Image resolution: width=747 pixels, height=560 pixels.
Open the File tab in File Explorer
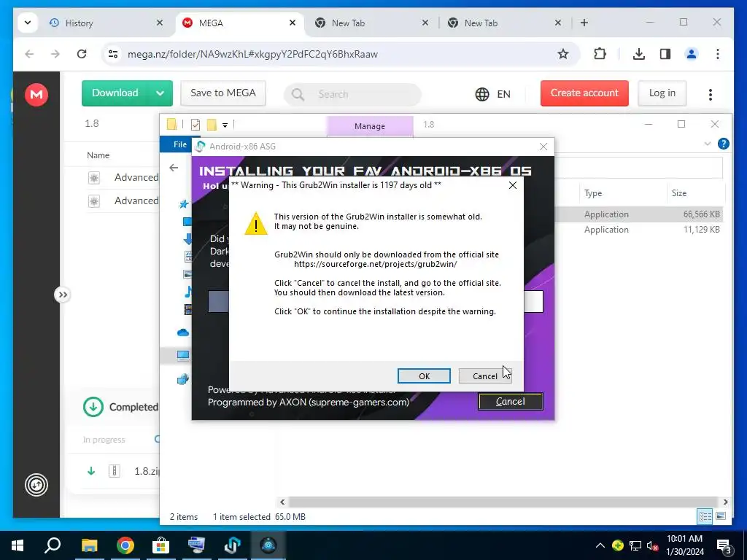179,144
